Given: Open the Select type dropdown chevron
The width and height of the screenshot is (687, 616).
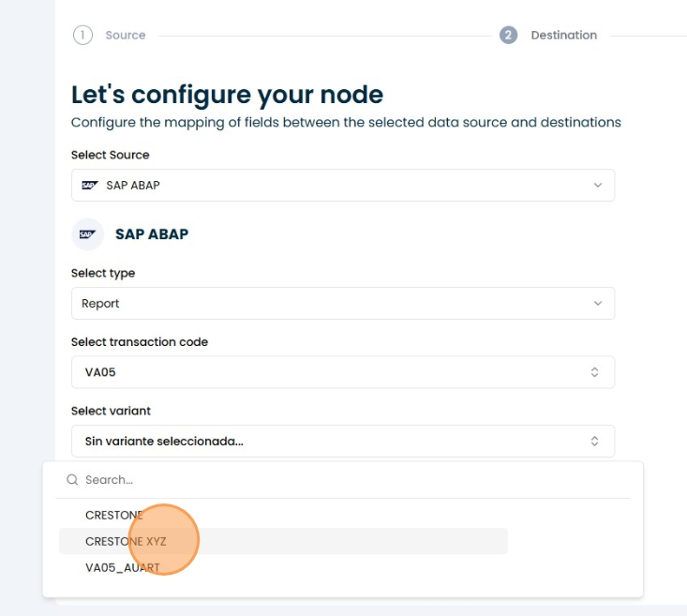Looking at the screenshot, I should (597, 304).
